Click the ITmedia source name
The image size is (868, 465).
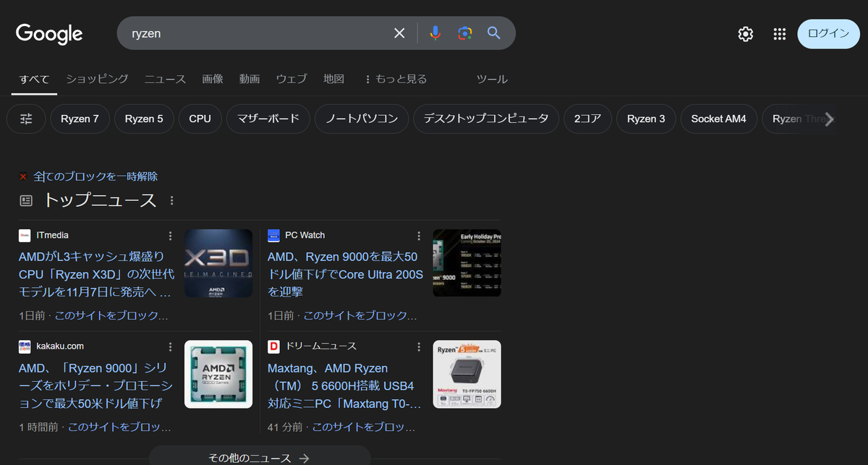[x=53, y=235]
